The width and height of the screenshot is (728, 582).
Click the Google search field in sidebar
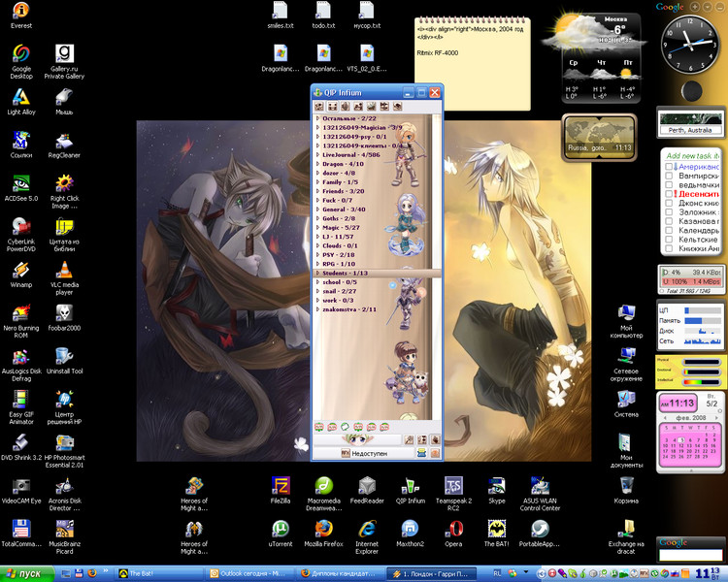pos(690,555)
